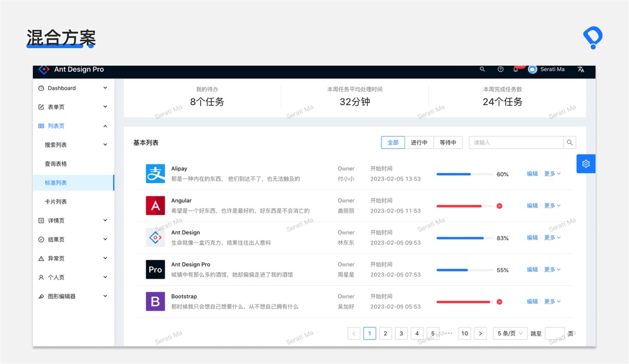
Task: Click the Ant Design Pro header logo
Action: point(44,70)
